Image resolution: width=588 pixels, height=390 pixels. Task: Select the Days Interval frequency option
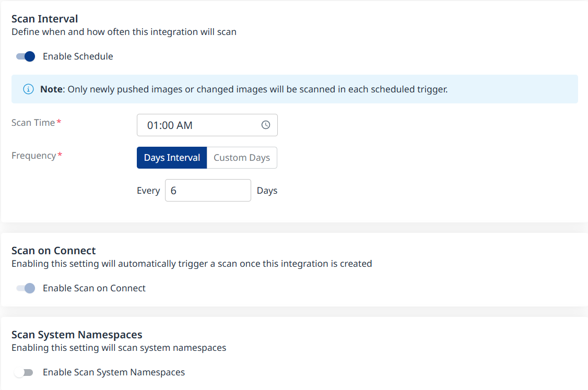172,158
